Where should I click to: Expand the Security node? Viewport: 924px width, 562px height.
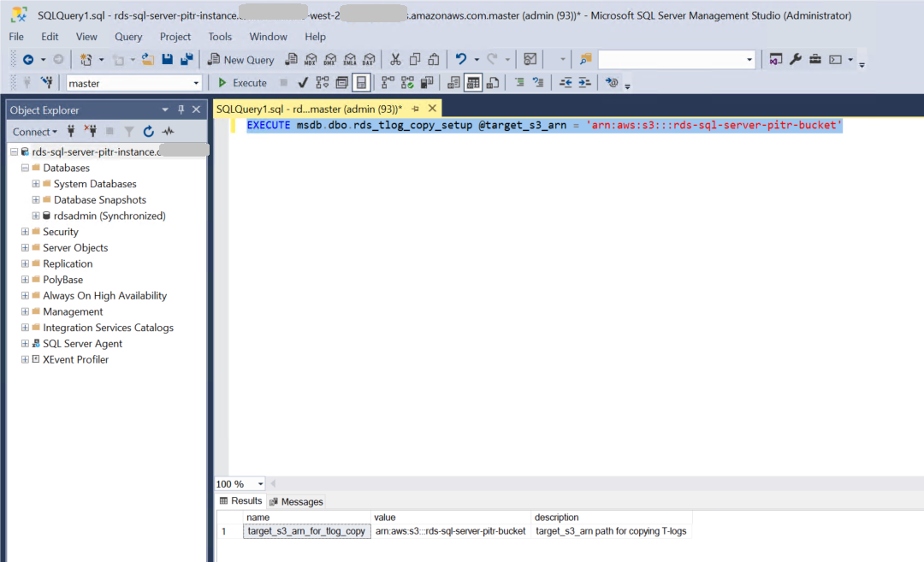point(24,231)
